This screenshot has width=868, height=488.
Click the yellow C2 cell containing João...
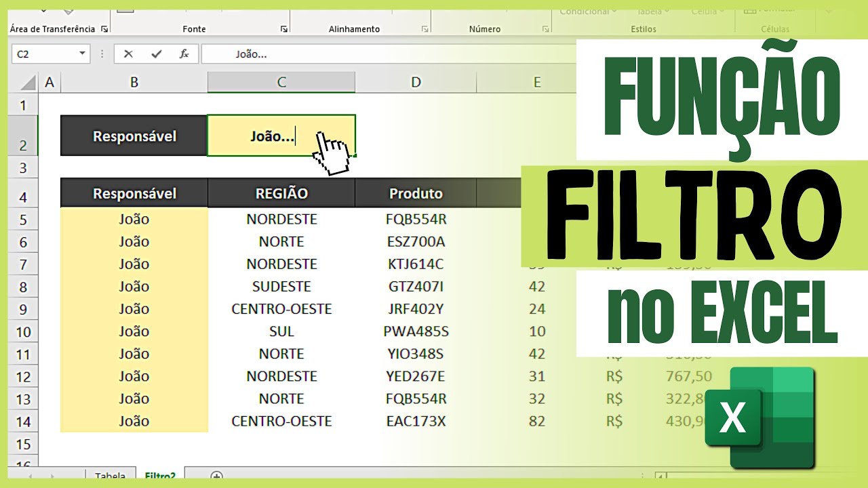[281, 136]
